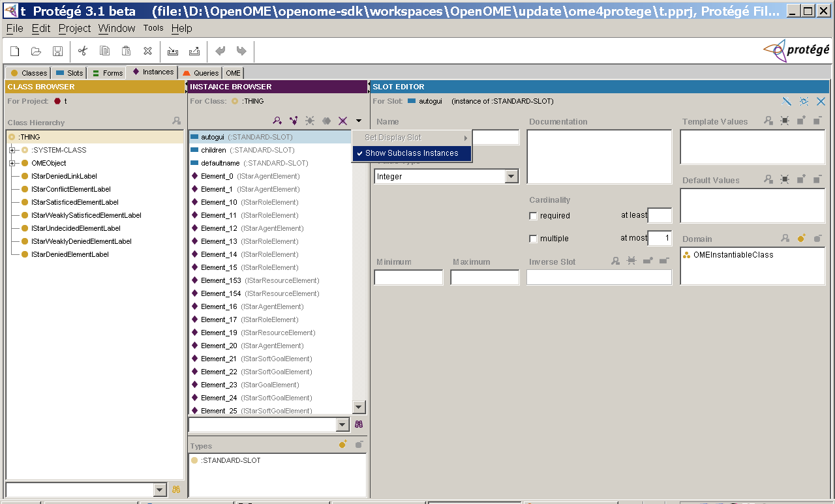This screenshot has height=504, width=835.
Task: Toggle Show Subclass Instances in the menu
Action: point(412,153)
